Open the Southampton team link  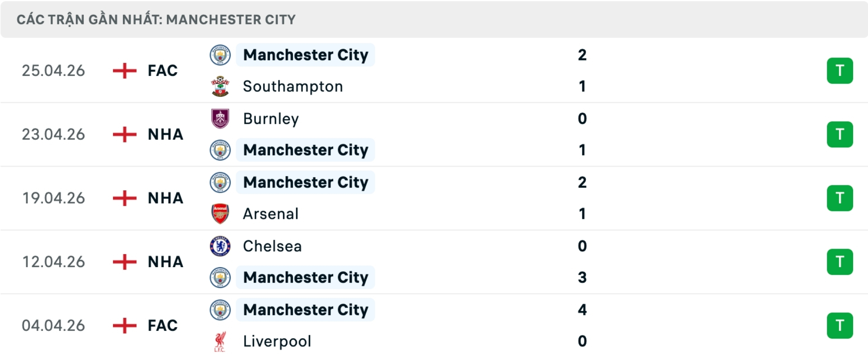click(x=293, y=86)
